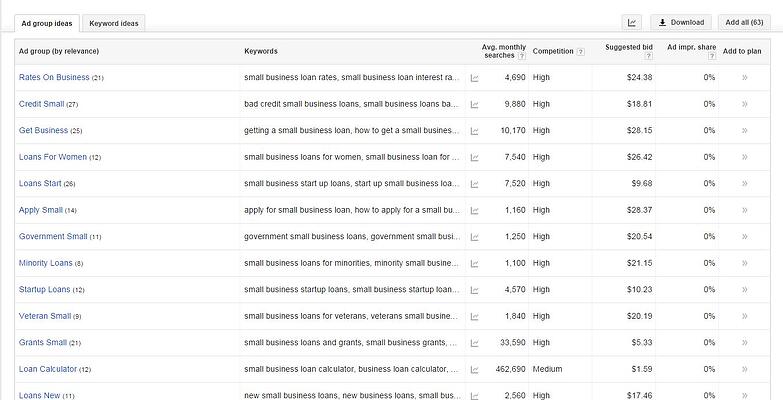783x400 pixels.
Task: Click the Download button
Action: click(x=681, y=22)
